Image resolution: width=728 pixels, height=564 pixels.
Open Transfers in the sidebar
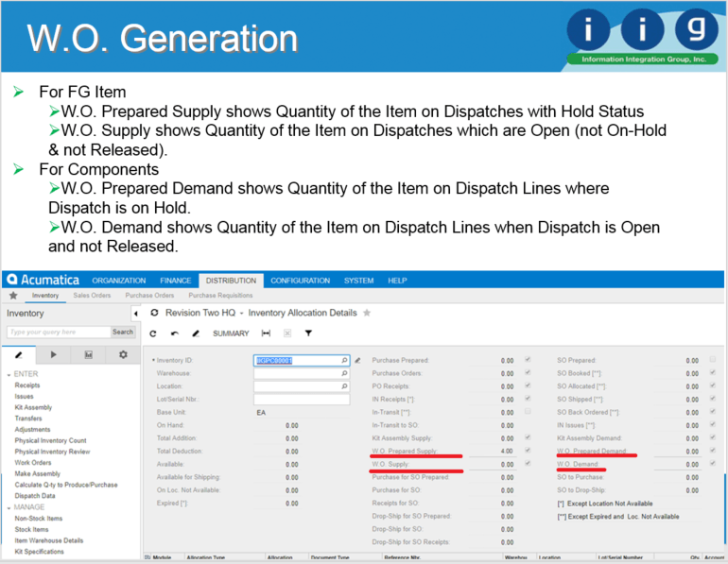[28, 419]
